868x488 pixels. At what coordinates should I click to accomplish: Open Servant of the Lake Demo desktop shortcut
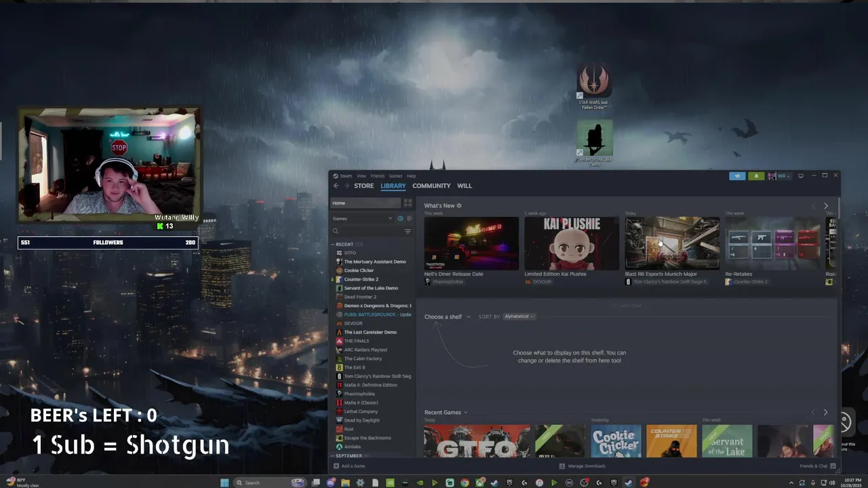[595, 144]
